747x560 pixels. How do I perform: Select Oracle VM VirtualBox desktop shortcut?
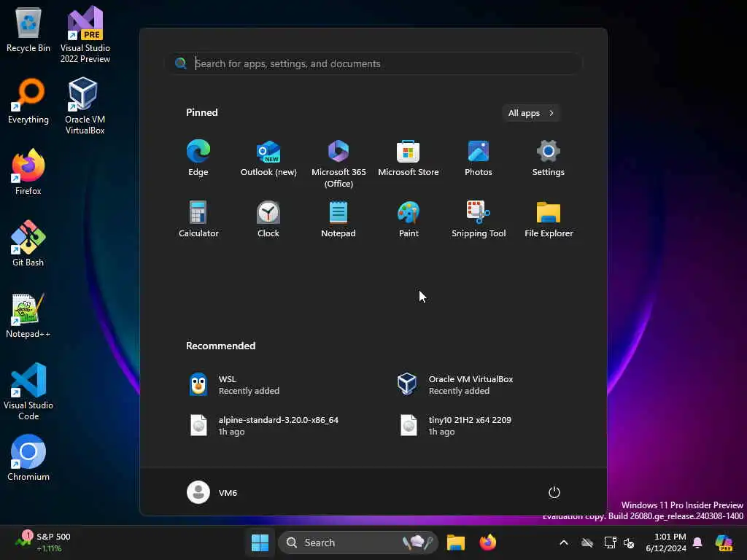coord(85,105)
